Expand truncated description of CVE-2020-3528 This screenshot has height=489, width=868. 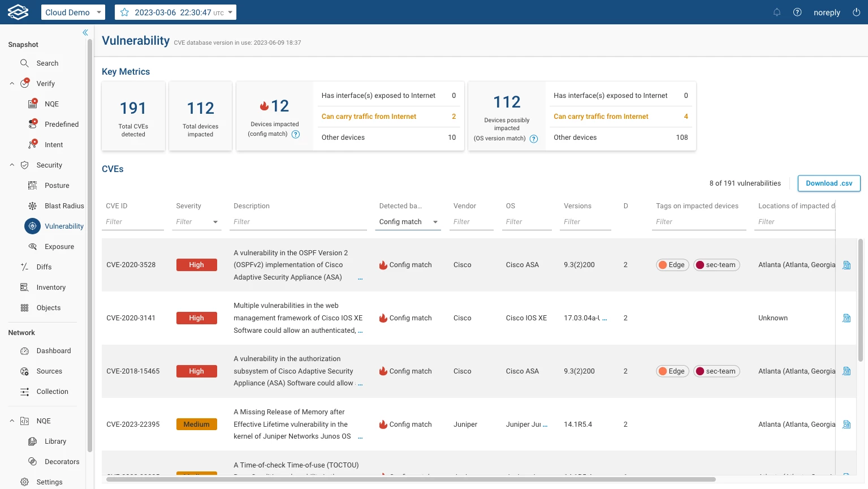[x=360, y=278]
